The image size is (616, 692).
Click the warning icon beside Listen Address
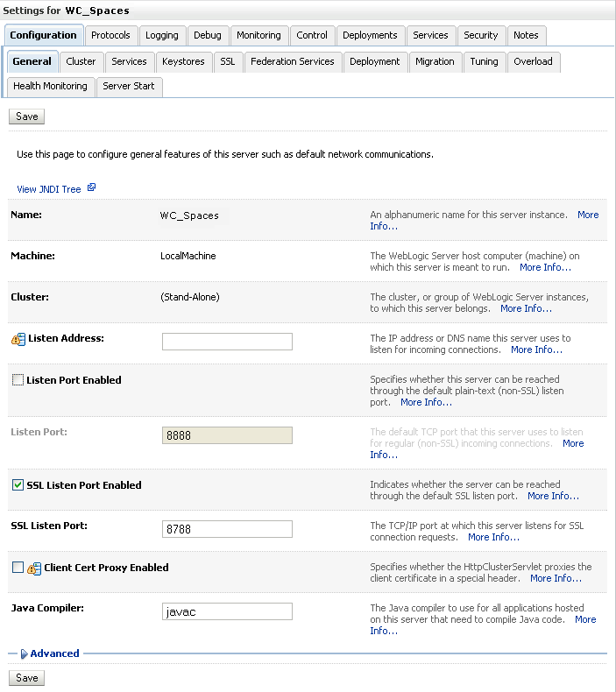[18, 339]
